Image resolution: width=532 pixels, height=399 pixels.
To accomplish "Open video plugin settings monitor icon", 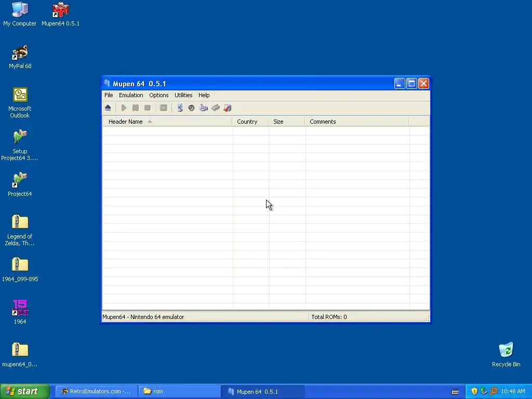I will click(180, 108).
